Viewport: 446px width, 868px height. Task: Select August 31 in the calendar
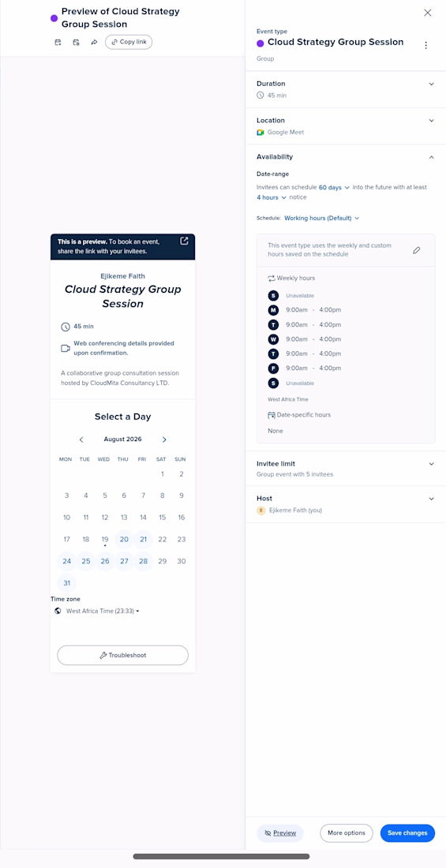[66, 583]
